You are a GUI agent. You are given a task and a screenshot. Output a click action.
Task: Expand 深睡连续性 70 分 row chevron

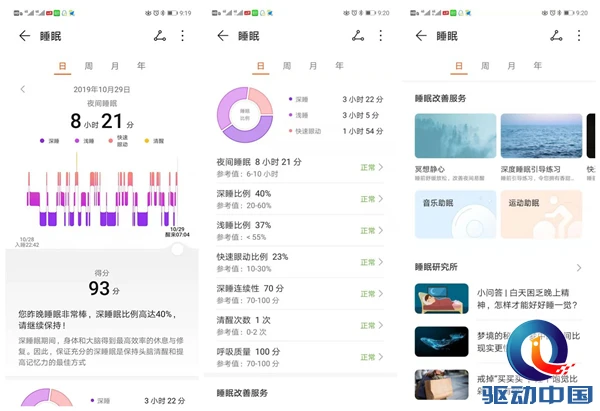coord(381,294)
